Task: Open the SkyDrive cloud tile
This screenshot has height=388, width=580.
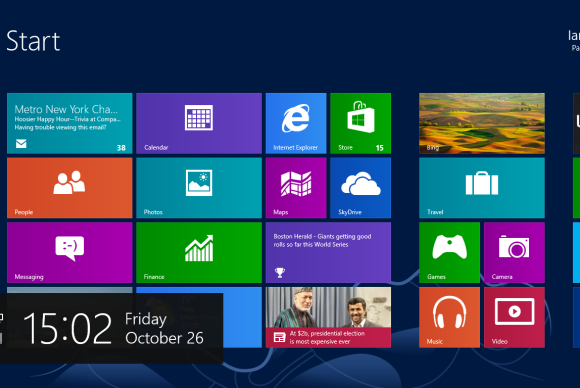Action: point(361,188)
